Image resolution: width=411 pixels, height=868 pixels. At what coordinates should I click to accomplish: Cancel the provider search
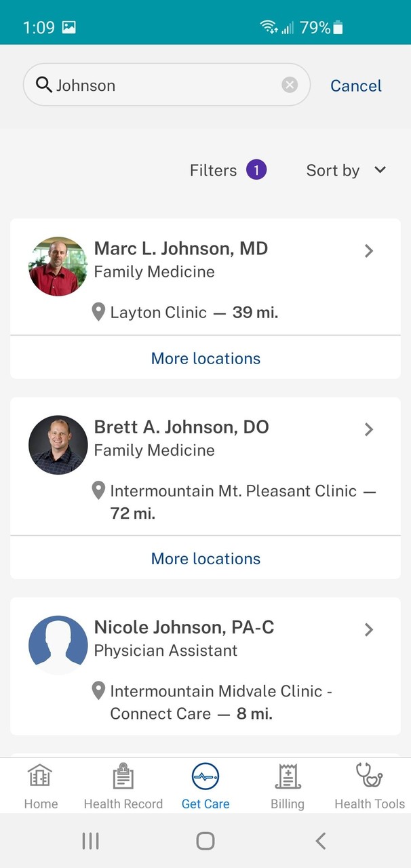point(356,85)
